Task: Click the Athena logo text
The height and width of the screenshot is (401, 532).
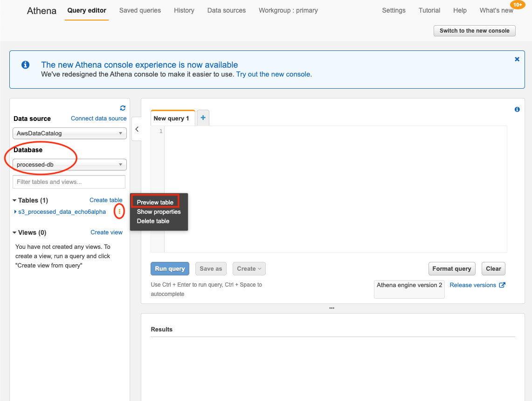Action: coord(41,11)
